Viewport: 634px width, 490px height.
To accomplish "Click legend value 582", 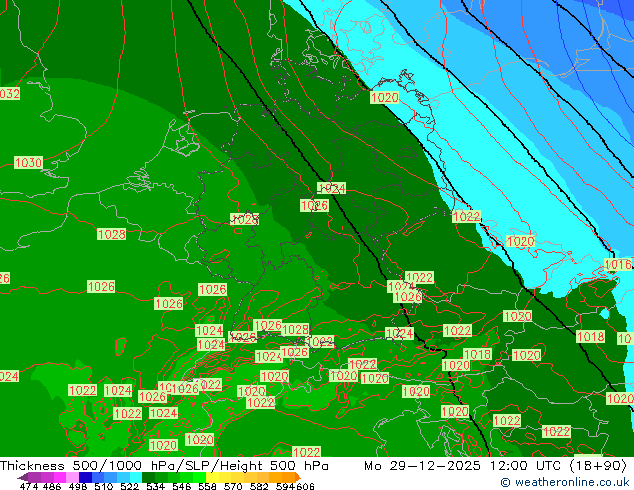I will click(x=259, y=486).
